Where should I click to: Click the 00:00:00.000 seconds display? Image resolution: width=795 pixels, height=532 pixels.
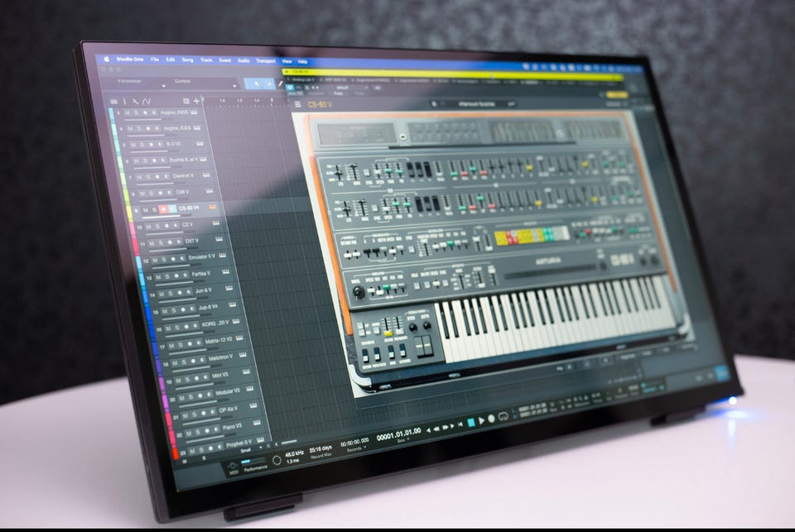[x=354, y=442]
